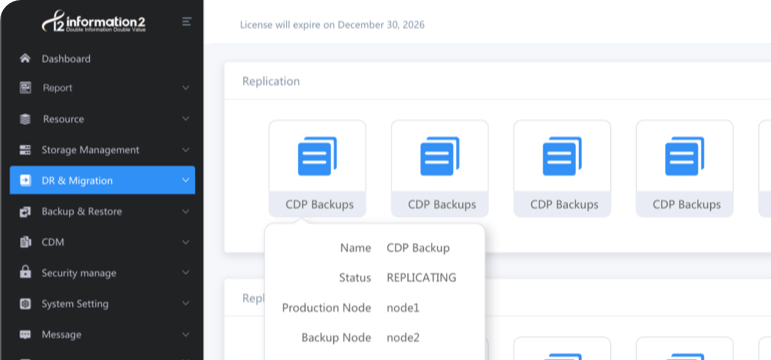Click second CDP Backups card label

point(442,205)
